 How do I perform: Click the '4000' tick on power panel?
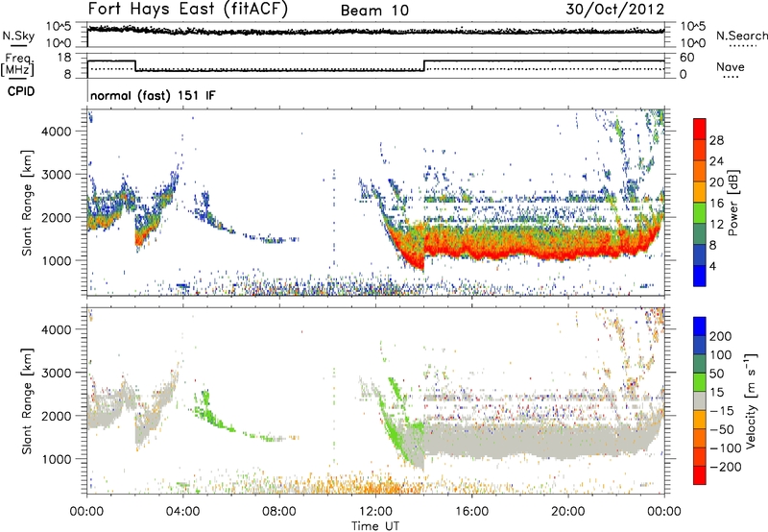pyautogui.click(x=57, y=132)
